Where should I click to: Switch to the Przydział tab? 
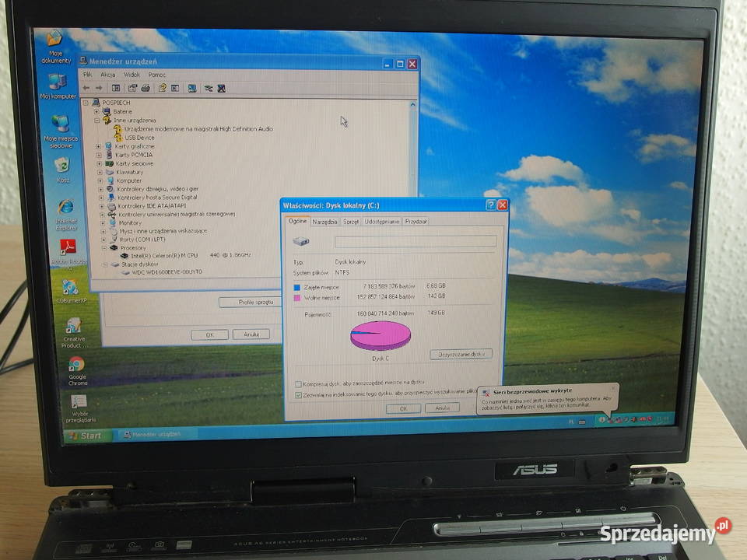(x=416, y=222)
